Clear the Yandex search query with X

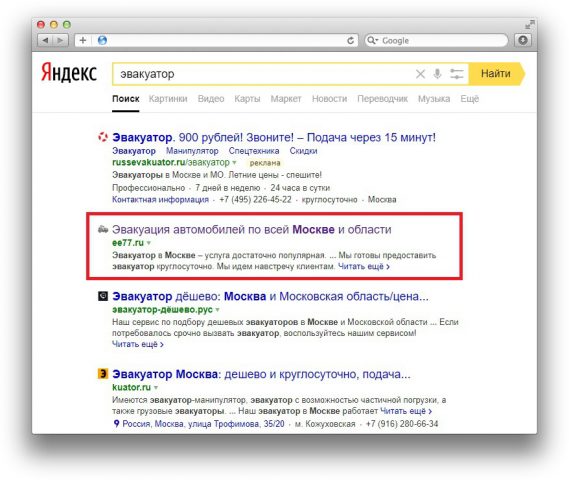pos(420,74)
